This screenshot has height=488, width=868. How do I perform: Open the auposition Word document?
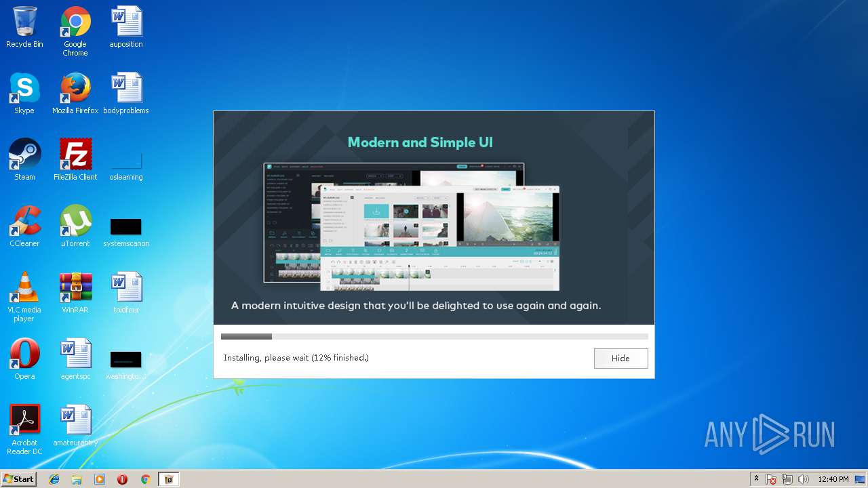tap(126, 27)
